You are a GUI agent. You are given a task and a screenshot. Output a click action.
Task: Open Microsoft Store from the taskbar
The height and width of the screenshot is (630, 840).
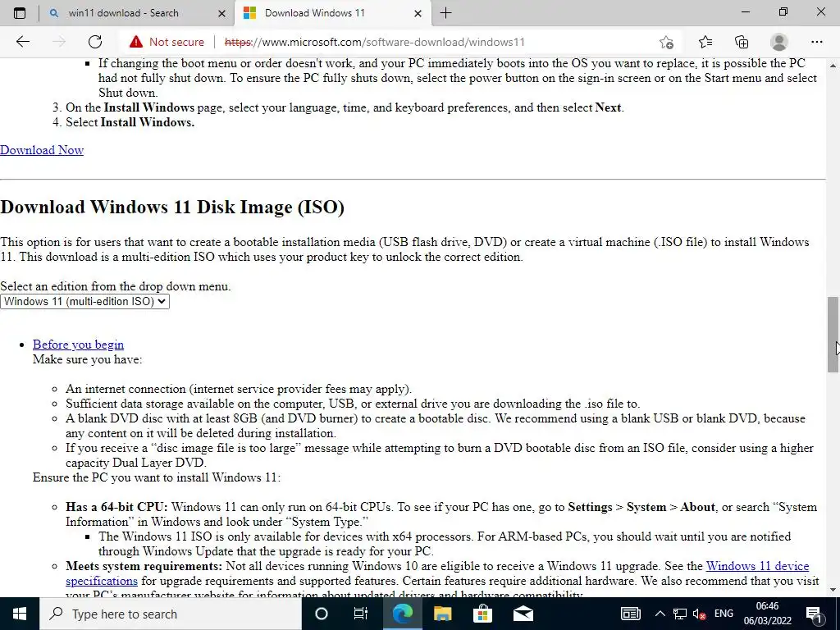[482, 614]
